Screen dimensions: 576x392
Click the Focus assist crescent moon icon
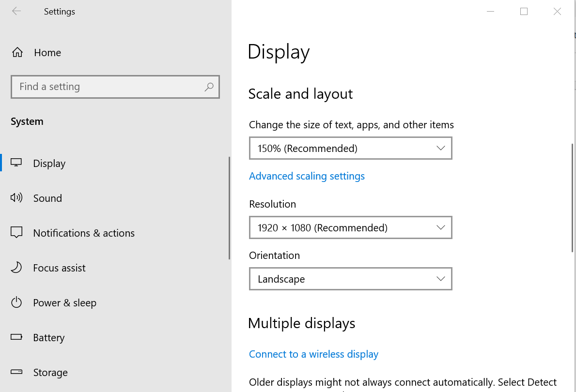[x=16, y=268]
